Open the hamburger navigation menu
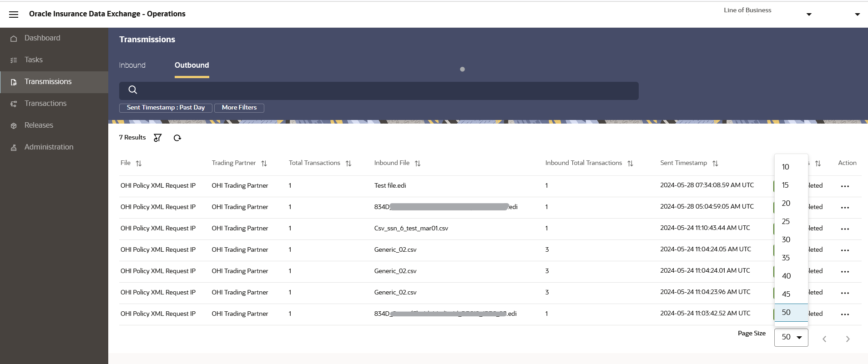868x364 pixels. pos(14,15)
